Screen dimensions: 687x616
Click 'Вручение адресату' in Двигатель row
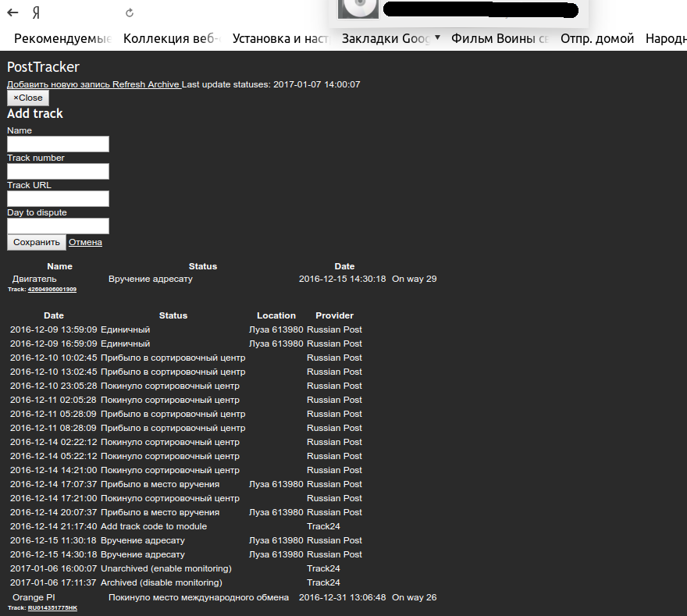tap(150, 279)
